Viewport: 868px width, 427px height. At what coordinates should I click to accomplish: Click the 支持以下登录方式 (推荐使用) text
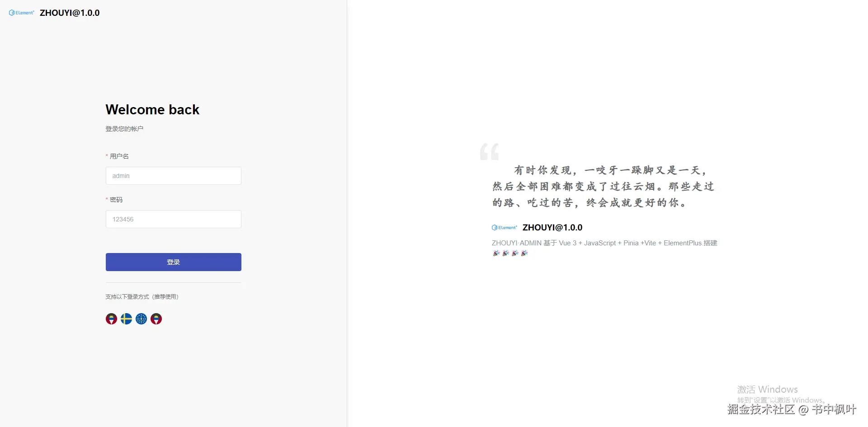coord(142,297)
